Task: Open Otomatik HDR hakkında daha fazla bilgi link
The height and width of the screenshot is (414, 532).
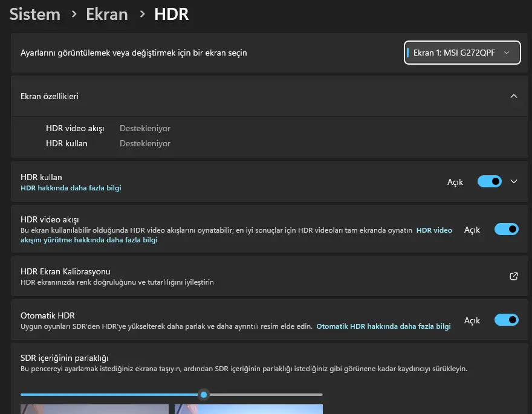Action: pyautogui.click(x=383, y=326)
